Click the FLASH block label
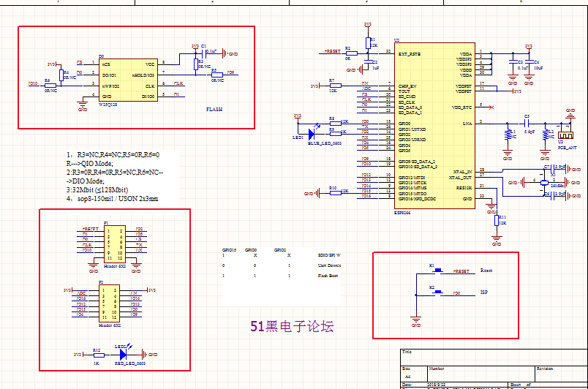The height and width of the screenshot is (389, 588). (x=214, y=110)
